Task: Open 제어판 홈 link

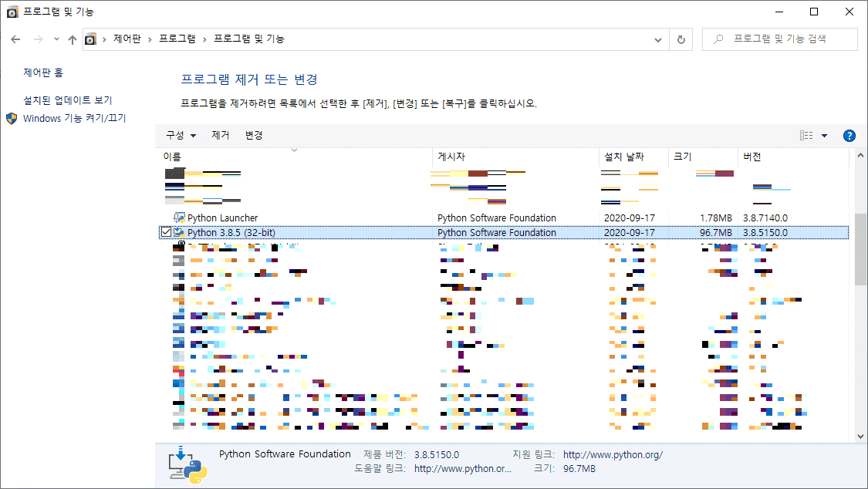Action: tap(43, 73)
